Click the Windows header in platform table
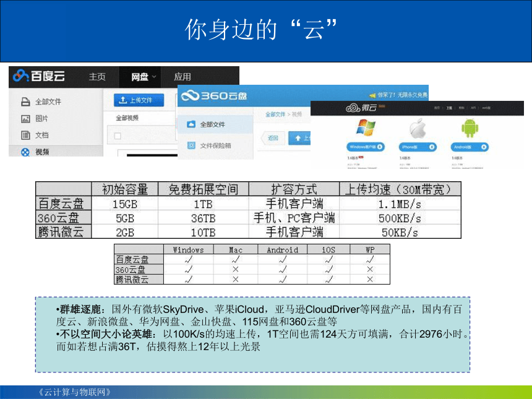This screenshot has width=532, height=399. (188, 250)
